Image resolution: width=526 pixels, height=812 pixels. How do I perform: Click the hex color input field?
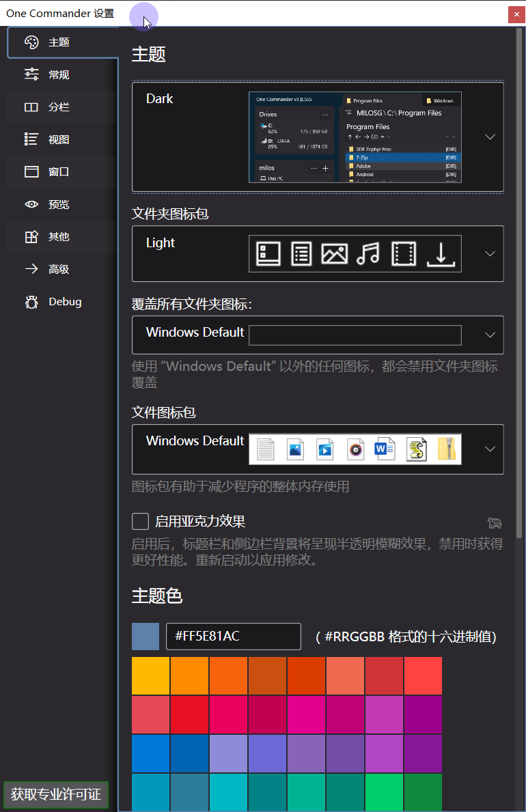click(x=233, y=636)
